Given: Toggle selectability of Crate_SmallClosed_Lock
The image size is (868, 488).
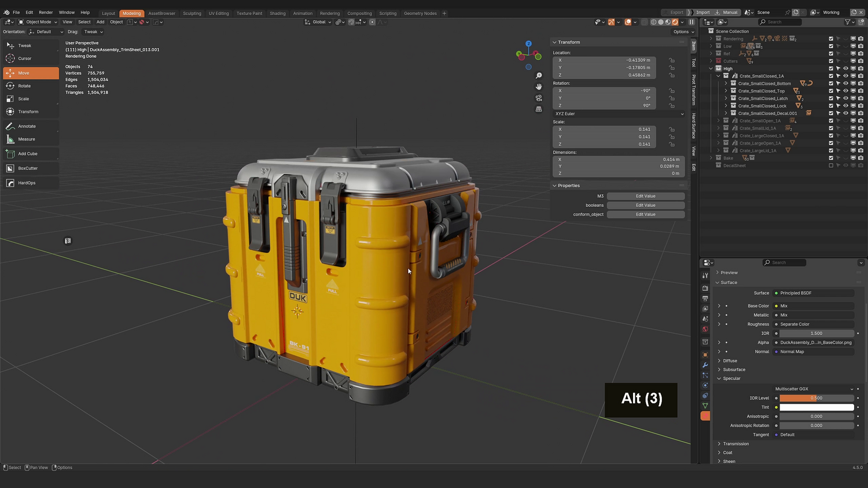Looking at the screenshot, I should (x=838, y=106).
